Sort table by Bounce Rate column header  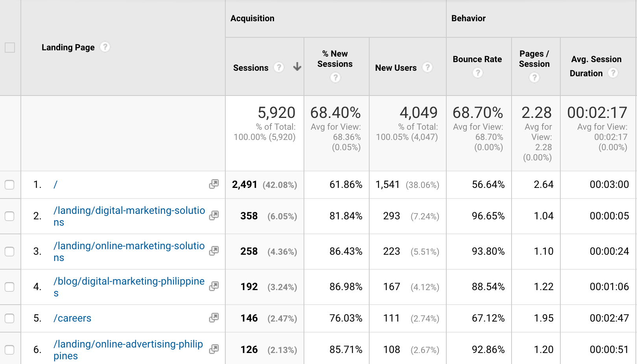tap(477, 59)
